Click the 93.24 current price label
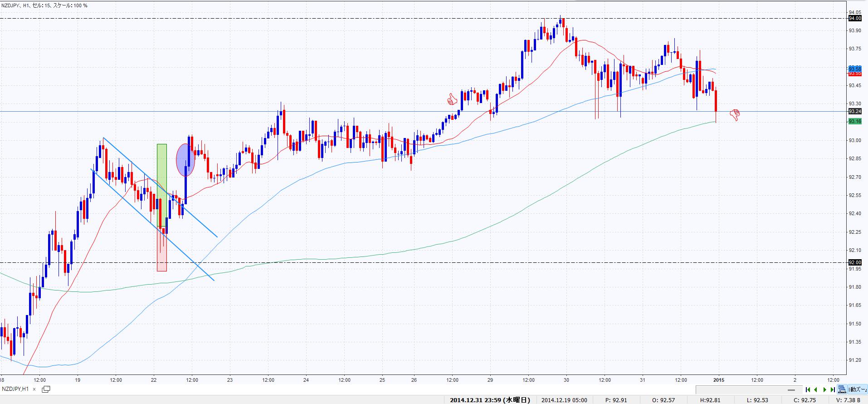The width and height of the screenshot is (868, 404). (855, 111)
